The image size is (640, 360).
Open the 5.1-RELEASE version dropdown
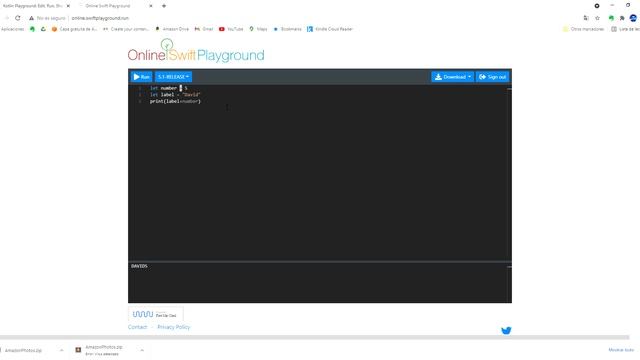(173, 77)
